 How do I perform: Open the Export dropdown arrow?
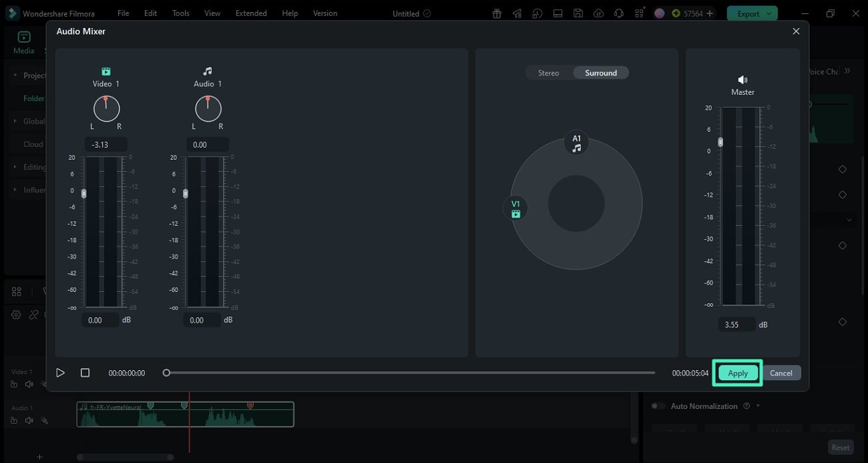tap(769, 13)
